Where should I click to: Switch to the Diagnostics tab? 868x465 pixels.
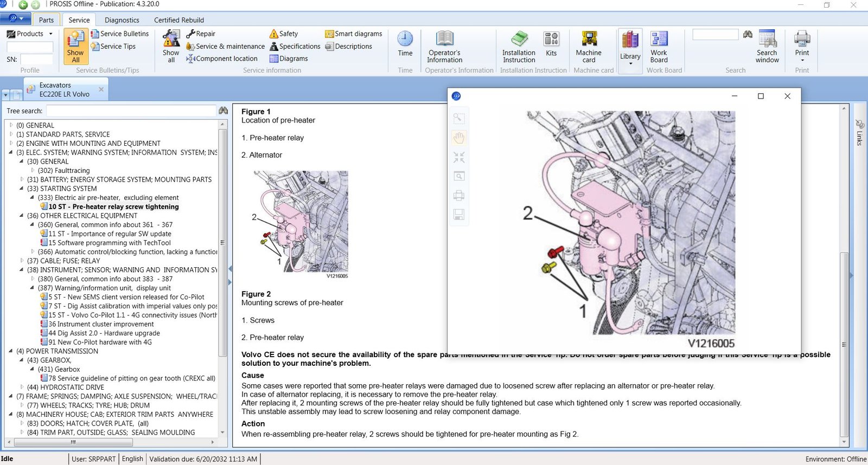pyautogui.click(x=122, y=20)
